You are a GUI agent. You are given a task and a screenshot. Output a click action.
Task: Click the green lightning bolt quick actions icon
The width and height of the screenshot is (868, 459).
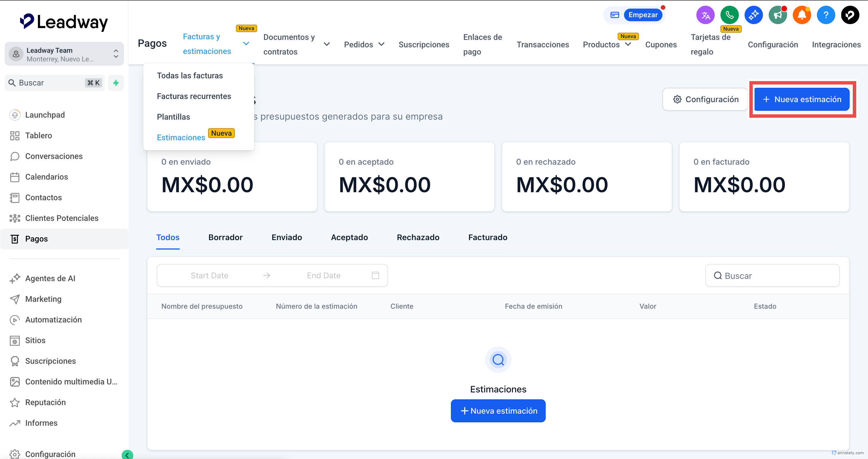pos(116,83)
